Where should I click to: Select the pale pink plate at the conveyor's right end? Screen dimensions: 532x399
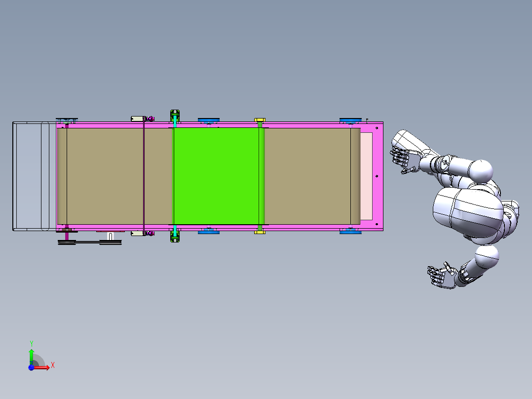(x=366, y=176)
